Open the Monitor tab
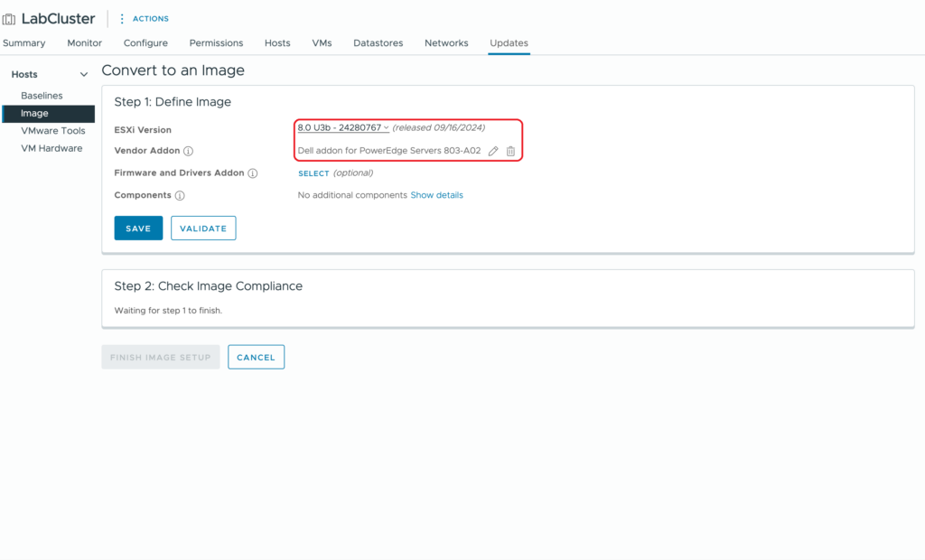The image size is (925, 560). [84, 43]
